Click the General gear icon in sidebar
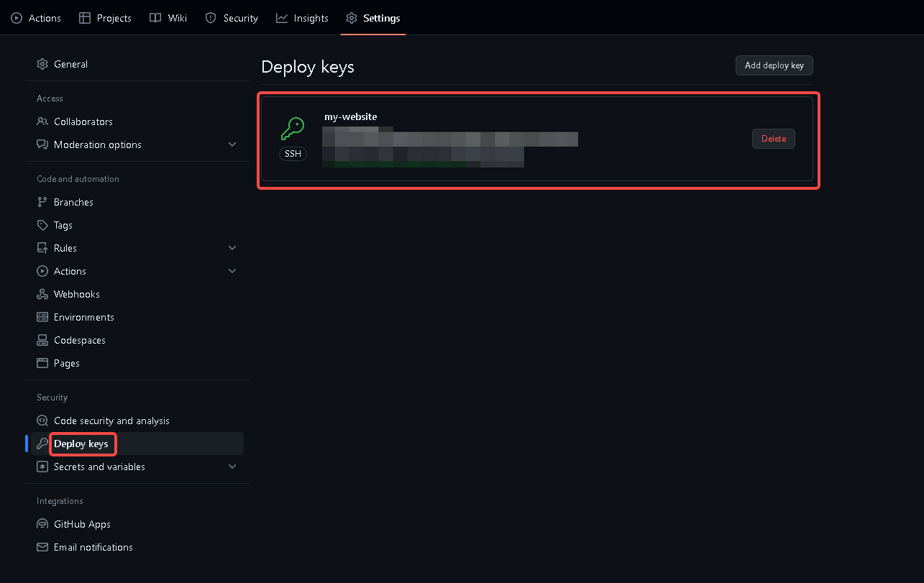Screen dimensions: 924x583 42,64
